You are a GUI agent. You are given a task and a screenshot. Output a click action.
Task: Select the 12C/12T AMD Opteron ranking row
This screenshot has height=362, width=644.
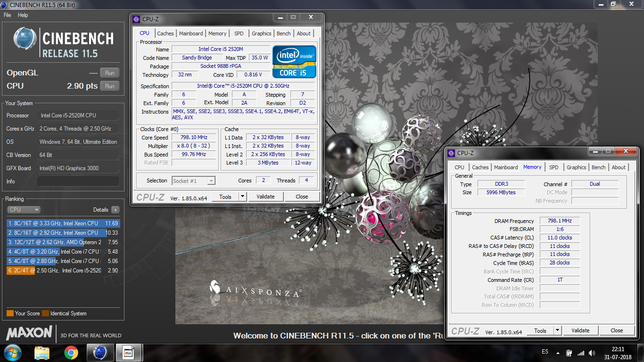pos(63,242)
